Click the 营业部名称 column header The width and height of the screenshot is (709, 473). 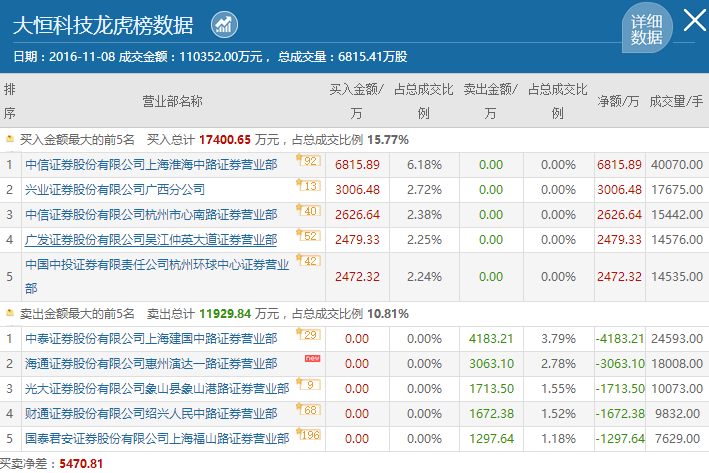tap(172, 101)
